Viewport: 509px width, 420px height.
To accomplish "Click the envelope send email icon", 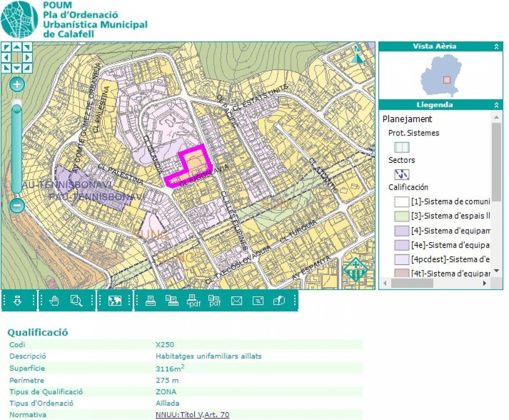I will point(236,301).
